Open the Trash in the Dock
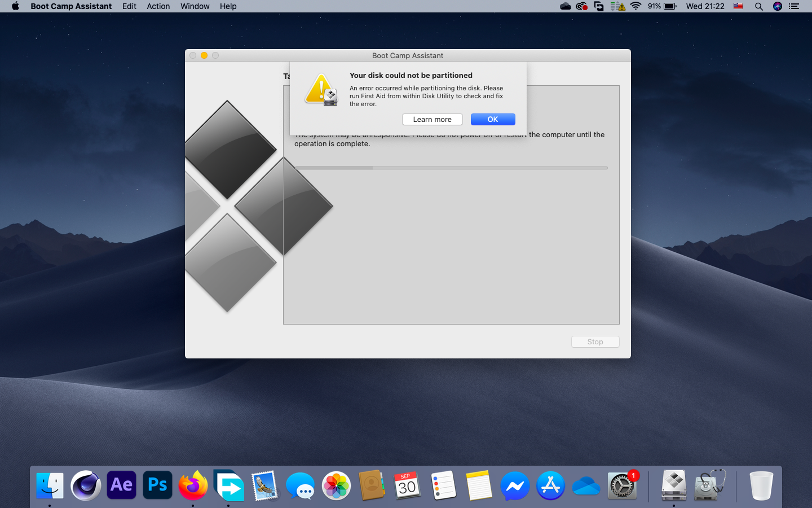812x508 pixels. [x=761, y=485]
